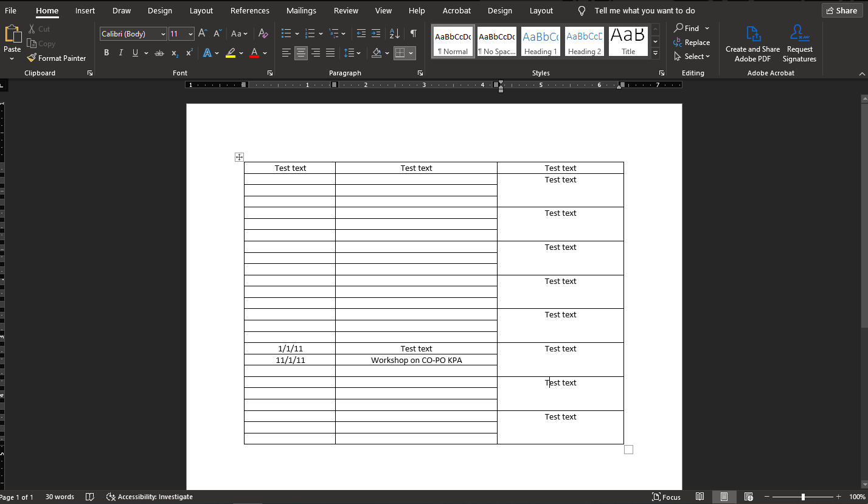Image resolution: width=868 pixels, height=504 pixels.
Task: Switch to Web Layout view
Action: (749, 497)
